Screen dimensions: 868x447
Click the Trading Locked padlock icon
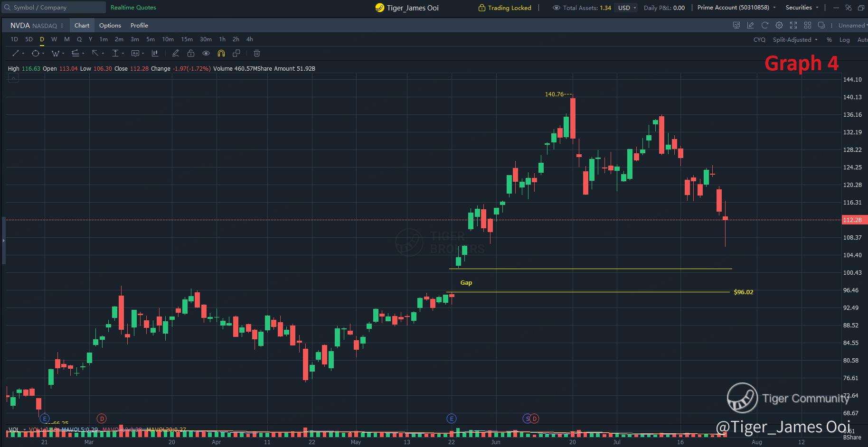[x=482, y=8]
